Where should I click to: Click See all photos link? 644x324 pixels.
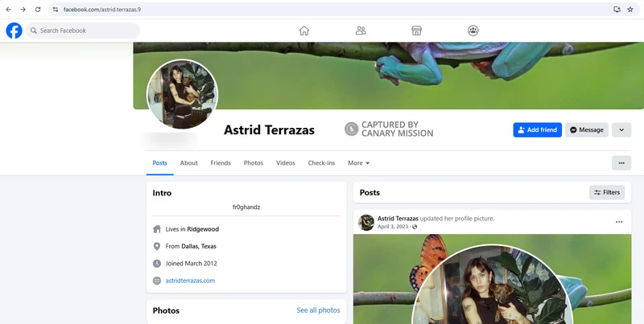coord(318,310)
